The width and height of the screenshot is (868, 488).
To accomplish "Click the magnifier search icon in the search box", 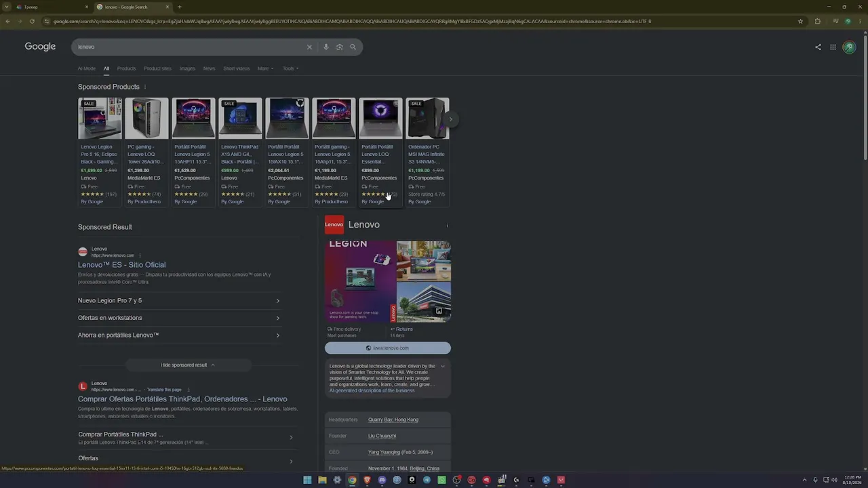I will pyautogui.click(x=353, y=47).
